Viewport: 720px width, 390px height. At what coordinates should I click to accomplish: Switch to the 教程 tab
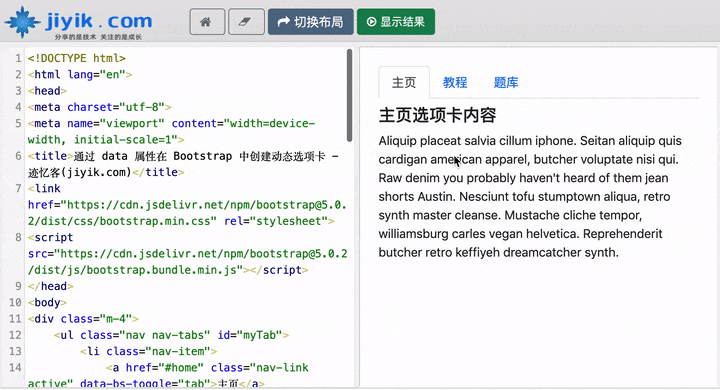click(x=455, y=83)
